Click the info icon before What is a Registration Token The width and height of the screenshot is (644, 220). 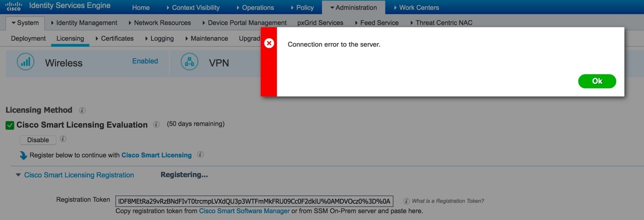[x=407, y=201]
